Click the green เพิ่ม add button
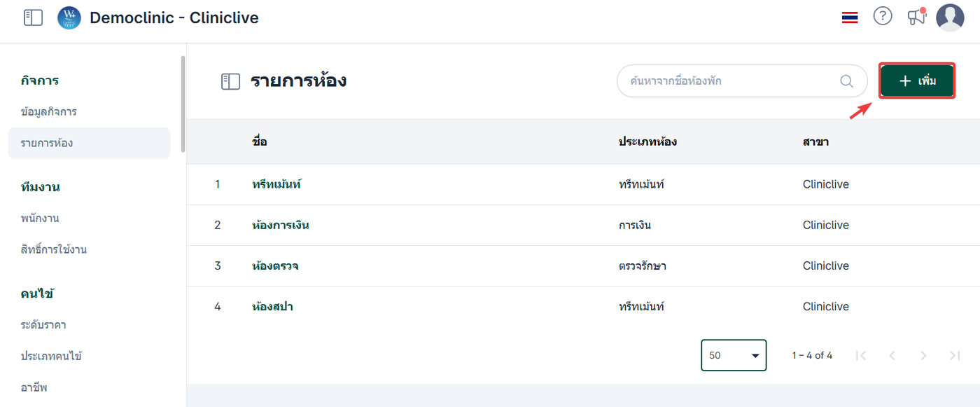The image size is (980, 407). pyautogui.click(x=917, y=81)
